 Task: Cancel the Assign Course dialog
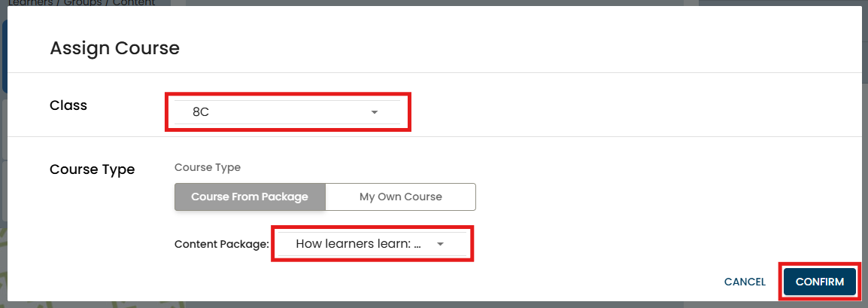click(x=745, y=282)
